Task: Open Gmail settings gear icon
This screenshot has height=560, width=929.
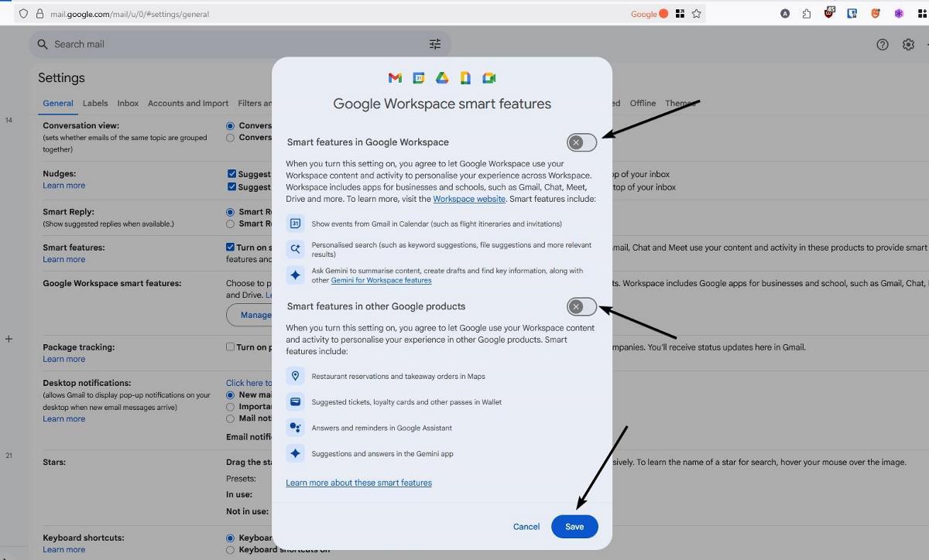Action: 908,45
